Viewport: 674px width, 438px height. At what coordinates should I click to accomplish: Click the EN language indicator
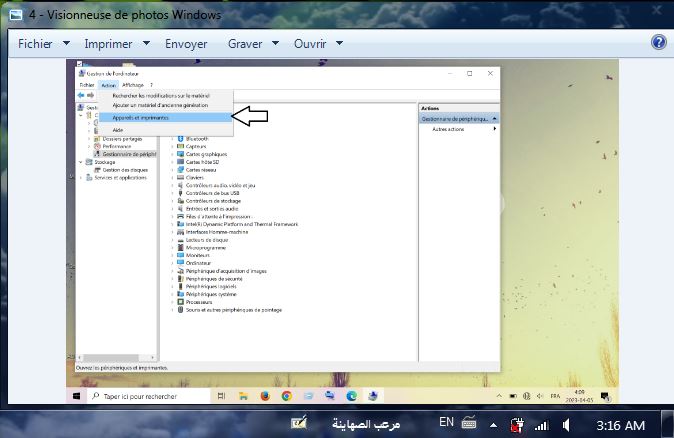coord(446,422)
